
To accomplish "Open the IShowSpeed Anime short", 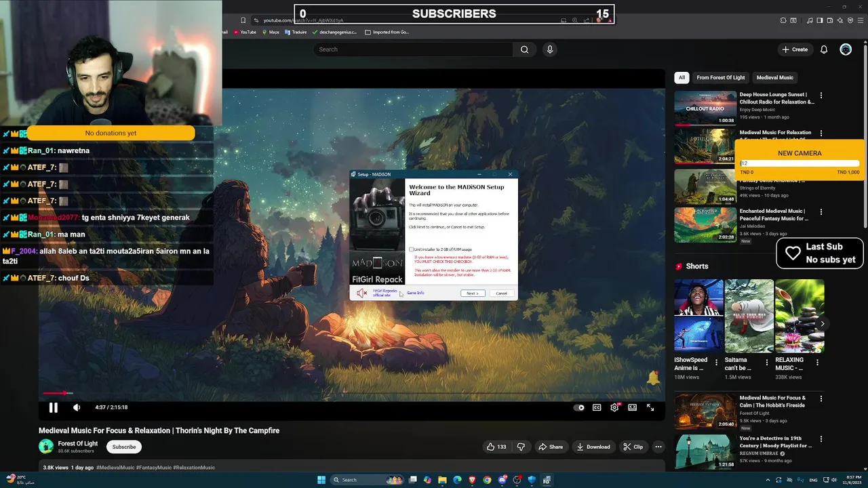I will [x=698, y=317].
